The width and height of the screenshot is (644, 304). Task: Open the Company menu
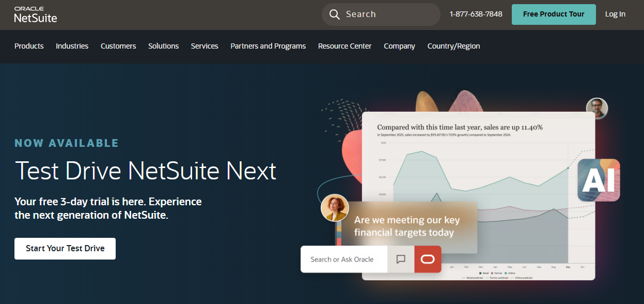tap(399, 46)
